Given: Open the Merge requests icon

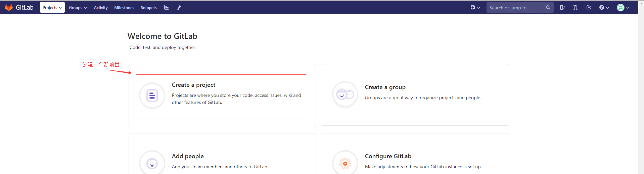Looking at the screenshot, I should point(576,7).
